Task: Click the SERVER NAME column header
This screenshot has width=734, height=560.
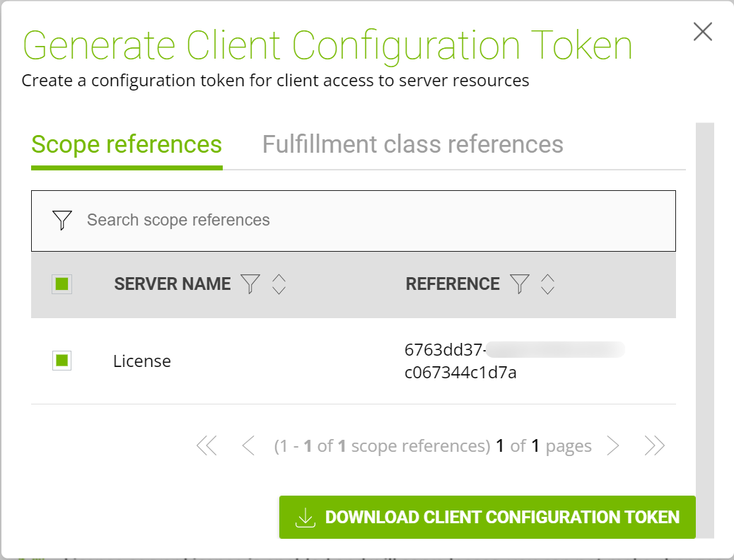Action: (173, 284)
